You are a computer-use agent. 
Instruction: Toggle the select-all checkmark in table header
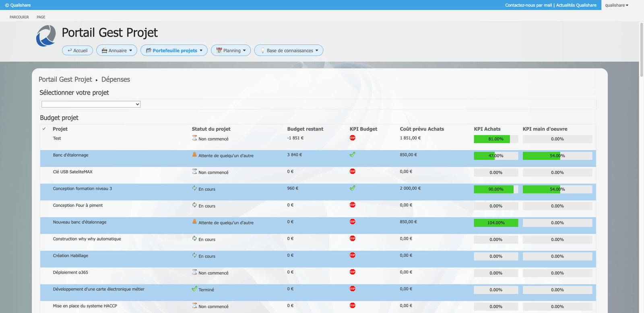[x=44, y=129]
